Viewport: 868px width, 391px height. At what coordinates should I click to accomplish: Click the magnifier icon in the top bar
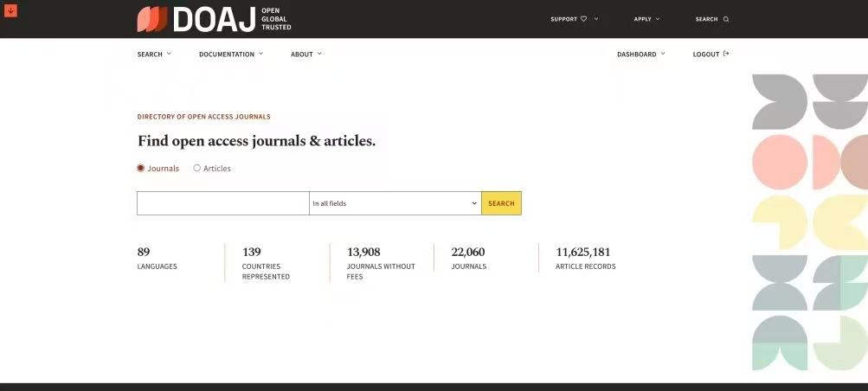click(x=726, y=19)
